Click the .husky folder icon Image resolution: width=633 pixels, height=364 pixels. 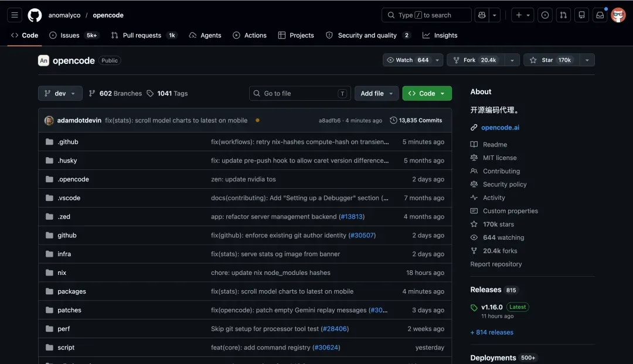pyautogui.click(x=49, y=161)
